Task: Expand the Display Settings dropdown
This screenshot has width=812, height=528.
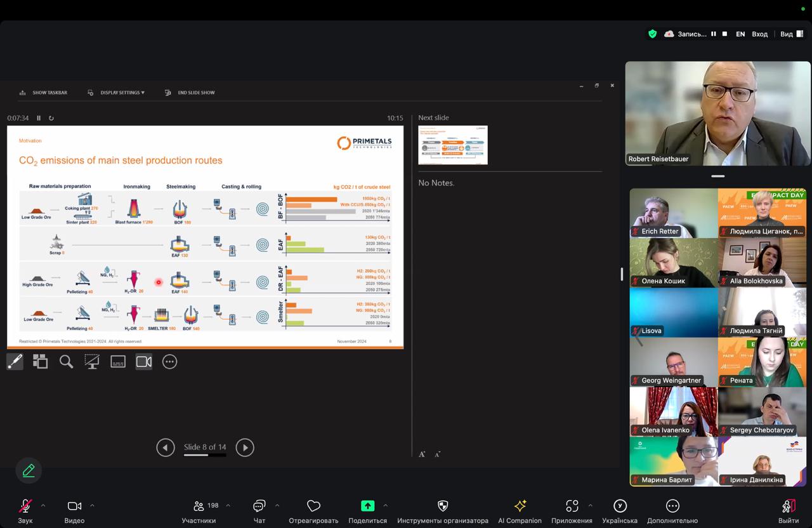Action: (x=122, y=93)
